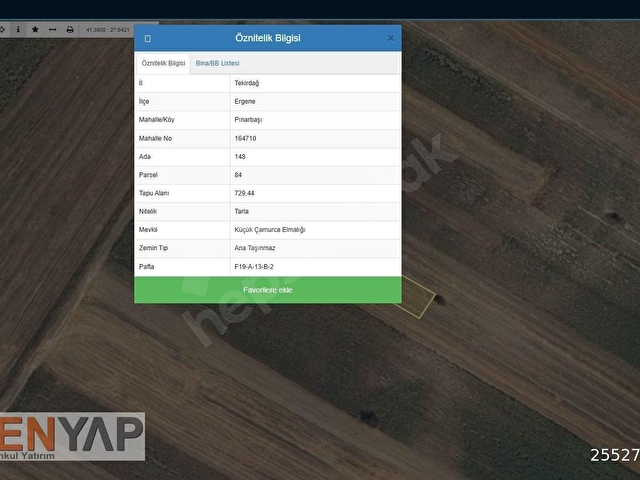Switch to Öznitelik Bilgisi tab
The image size is (640, 480).
[x=163, y=63]
